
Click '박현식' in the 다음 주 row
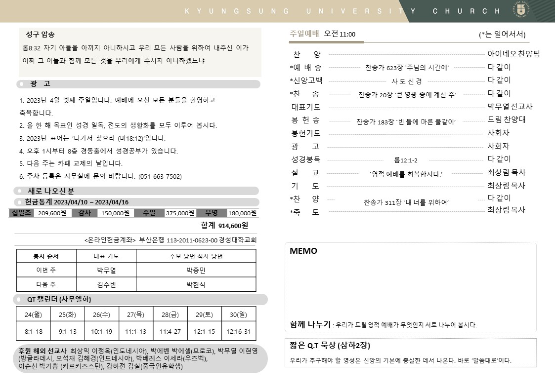196,284
